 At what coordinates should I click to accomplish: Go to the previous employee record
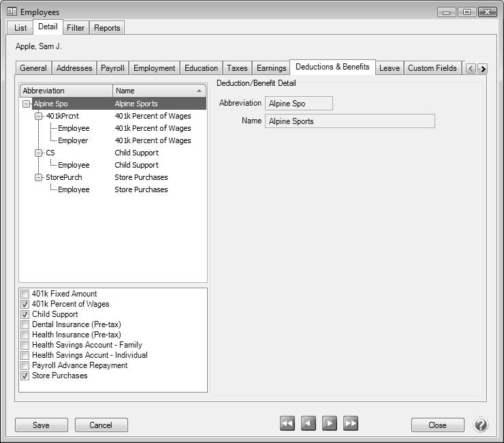(309, 424)
